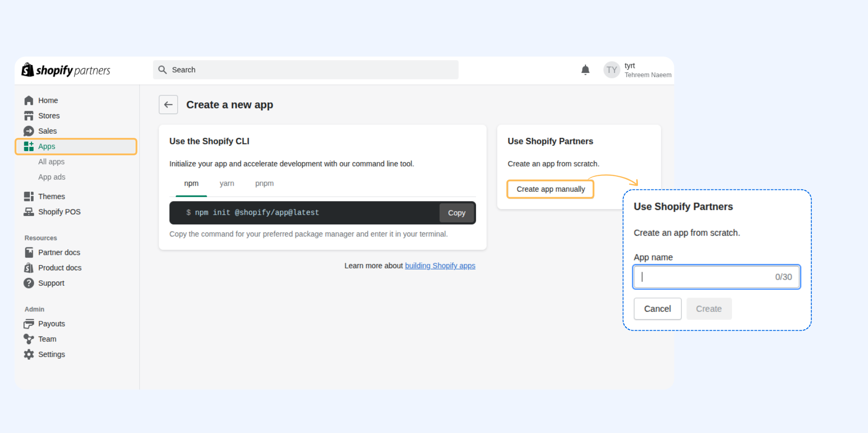Screen dimensions: 868x433
Task: Click Create app manually button
Action: [x=550, y=189]
